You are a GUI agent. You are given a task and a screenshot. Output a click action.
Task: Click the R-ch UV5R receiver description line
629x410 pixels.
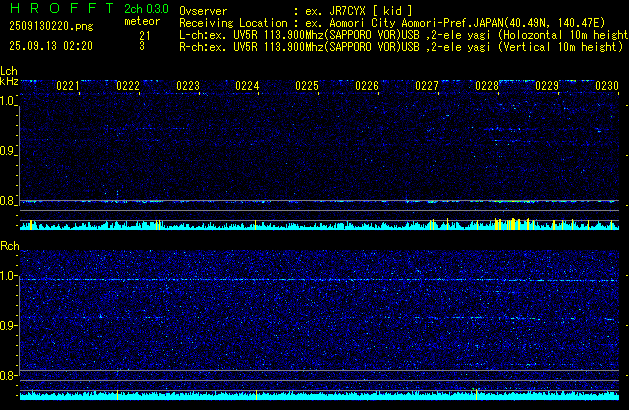(x=401, y=47)
